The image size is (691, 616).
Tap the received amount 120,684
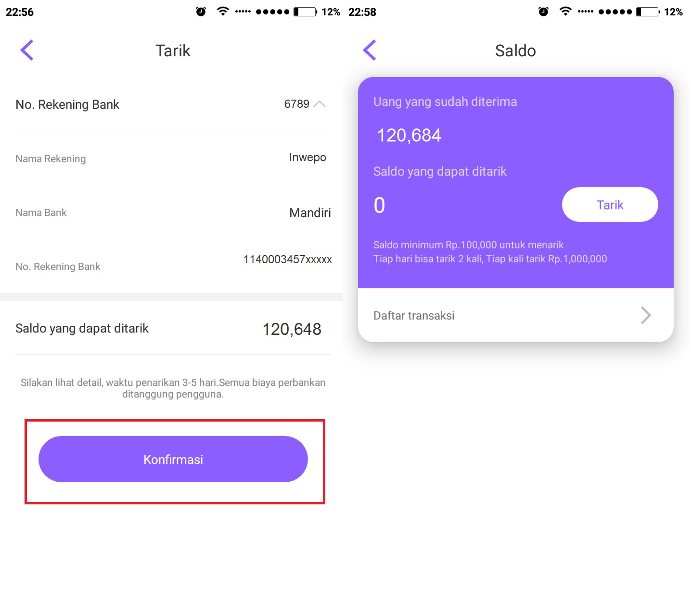click(x=409, y=135)
